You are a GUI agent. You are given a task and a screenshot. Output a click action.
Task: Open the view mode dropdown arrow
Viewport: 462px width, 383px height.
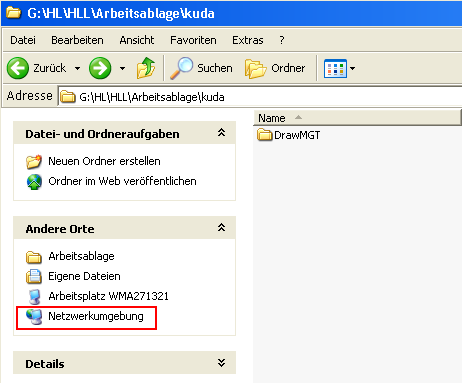(x=352, y=69)
